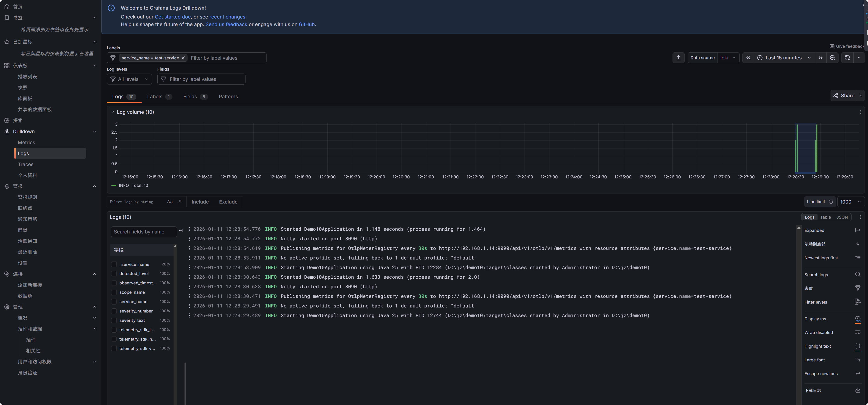This screenshot has width=868, height=405.
Task: Remove the service_name = test-service filter
Action: [183, 58]
